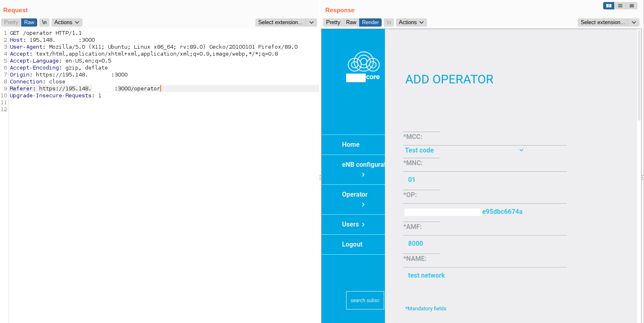644x323 pixels.
Task: Toggle non-printable characters (\n) in Request panel
Action: [x=44, y=22]
